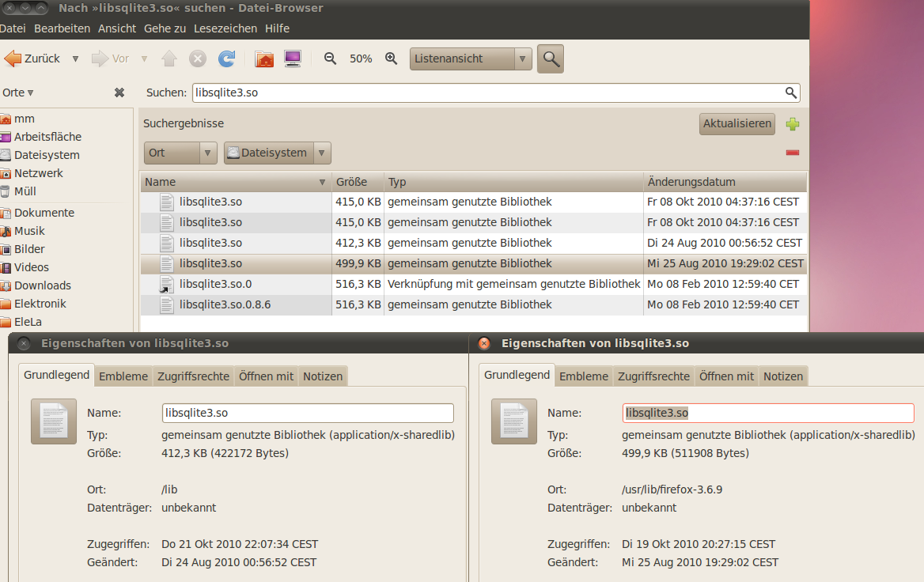Open the Bearbeiten menu
Viewport: 924px width, 582px height.
click(x=62, y=28)
